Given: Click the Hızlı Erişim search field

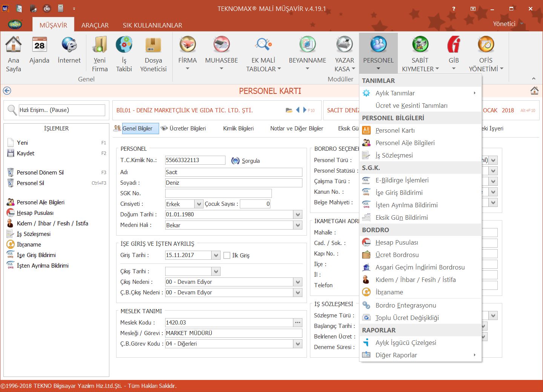Looking at the screenshot, I should (x=61, y=110).
